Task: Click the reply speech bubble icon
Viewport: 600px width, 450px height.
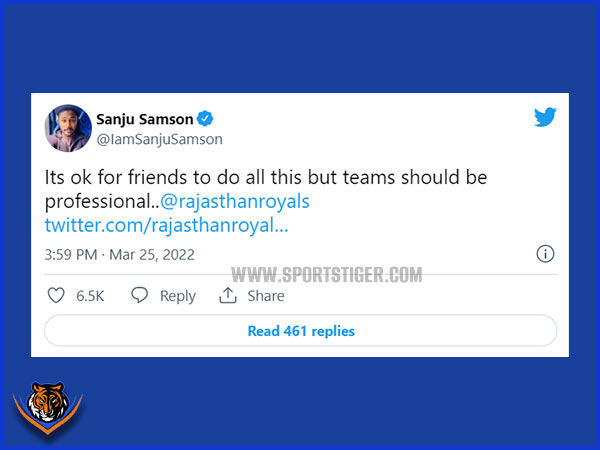Action: coord(140,295)
